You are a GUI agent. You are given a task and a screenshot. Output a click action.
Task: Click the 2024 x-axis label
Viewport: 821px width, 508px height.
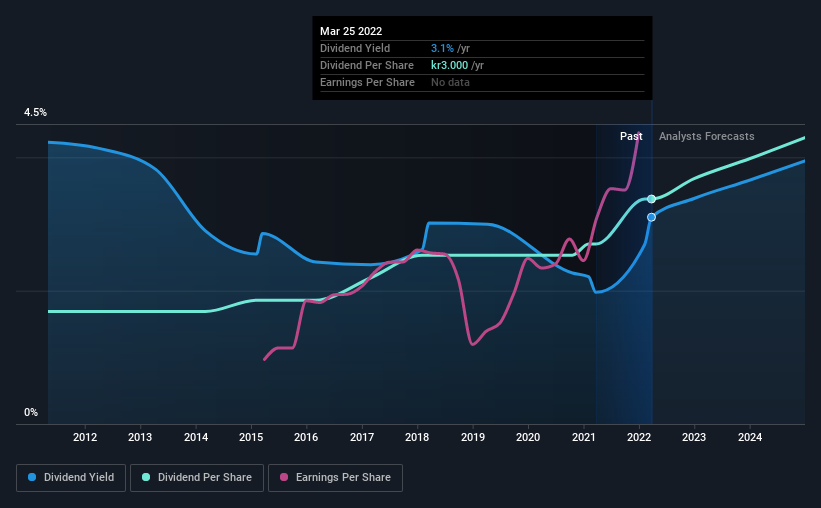[750, 437]
